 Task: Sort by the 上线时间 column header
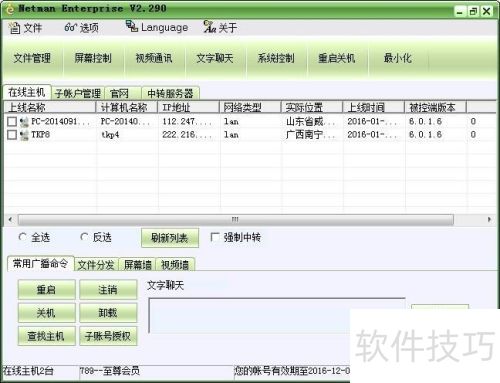coord(374,107)
